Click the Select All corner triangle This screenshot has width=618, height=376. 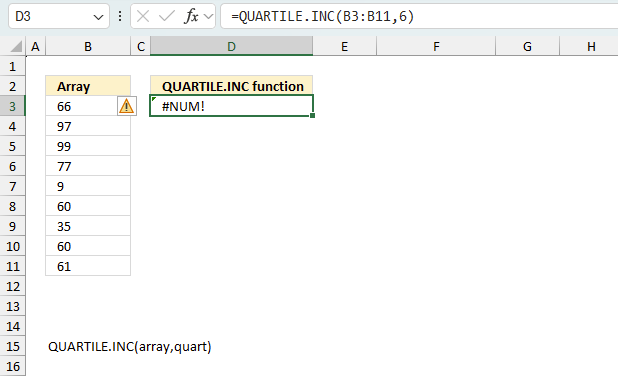(x=16, y=47)
